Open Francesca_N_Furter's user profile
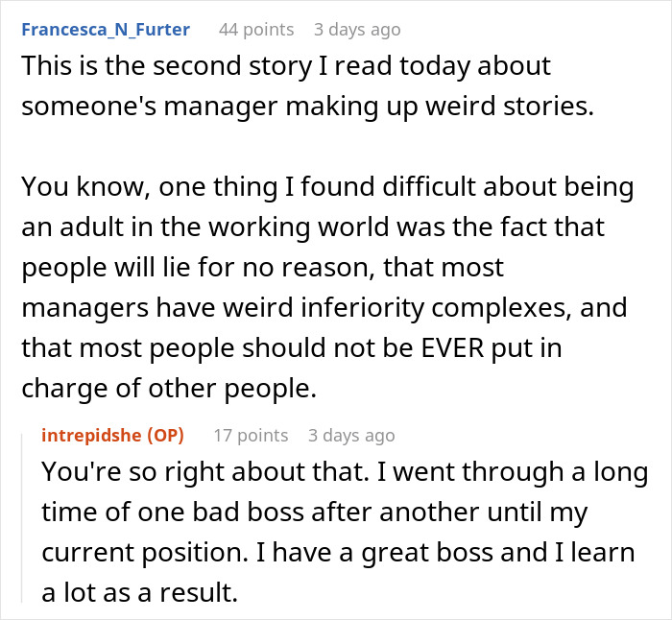672x620 pixels. [105, 29]
